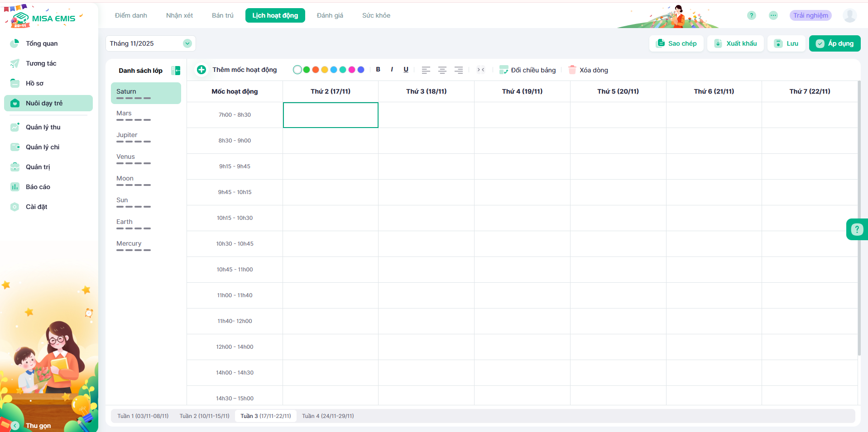Viewport: 868px width, 432px height.
Task: Click the Xuất khẩu export button
Action: pyautogui.click(x=735, y=43)
